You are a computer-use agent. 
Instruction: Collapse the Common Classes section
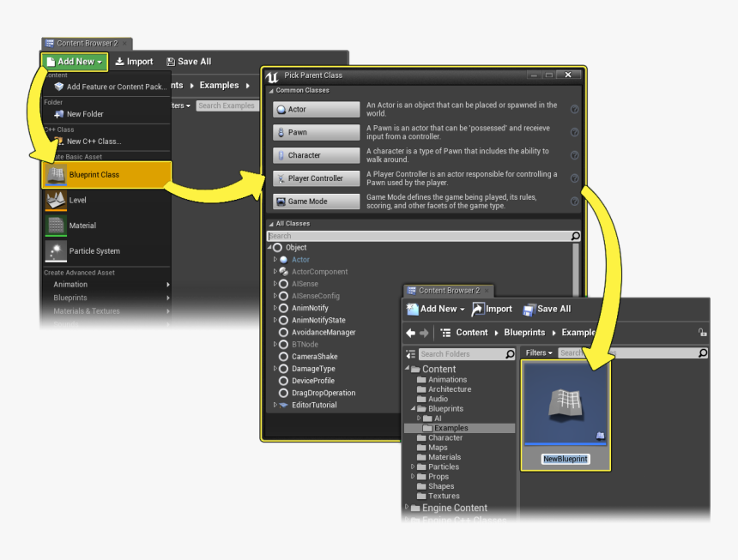tap(271, 91)
